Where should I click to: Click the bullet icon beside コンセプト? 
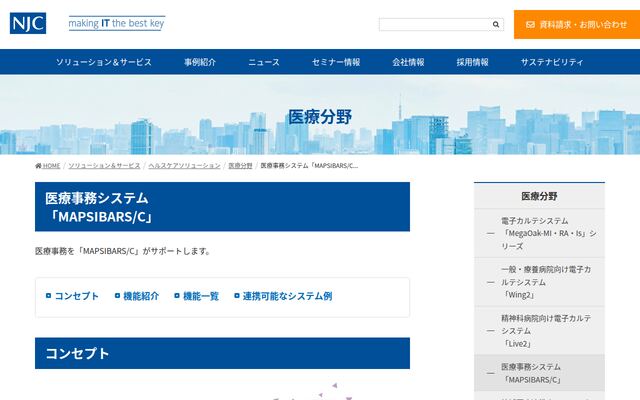49,296
